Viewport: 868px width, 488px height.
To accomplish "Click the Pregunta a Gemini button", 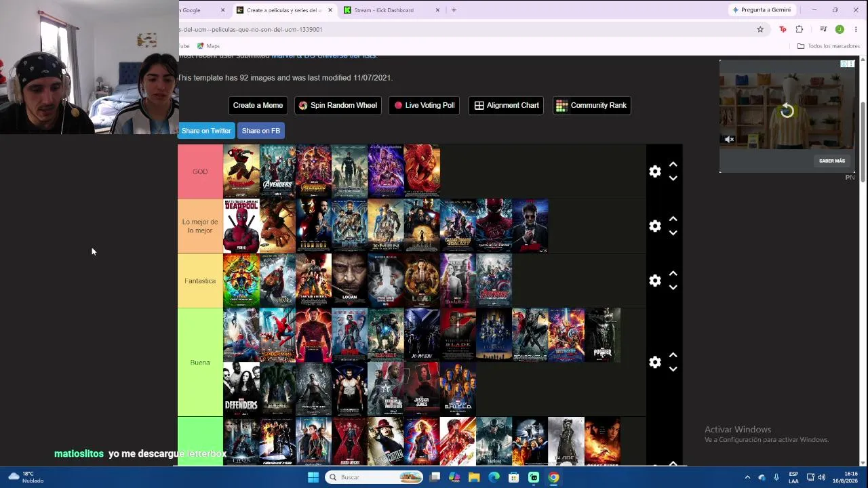I will pyautogui.click(x=761, y=10).
